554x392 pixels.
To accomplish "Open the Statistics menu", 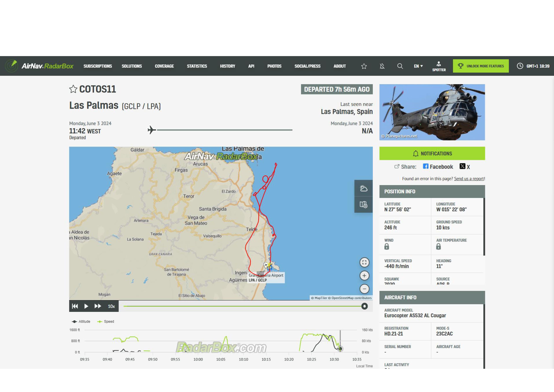I will tap(197, 66).
